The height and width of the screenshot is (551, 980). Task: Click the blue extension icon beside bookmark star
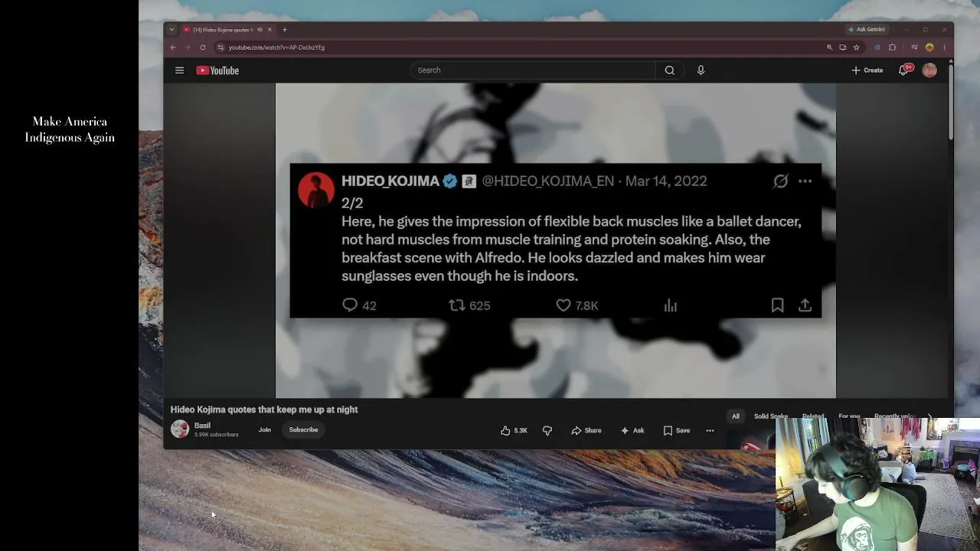[877, 47]
